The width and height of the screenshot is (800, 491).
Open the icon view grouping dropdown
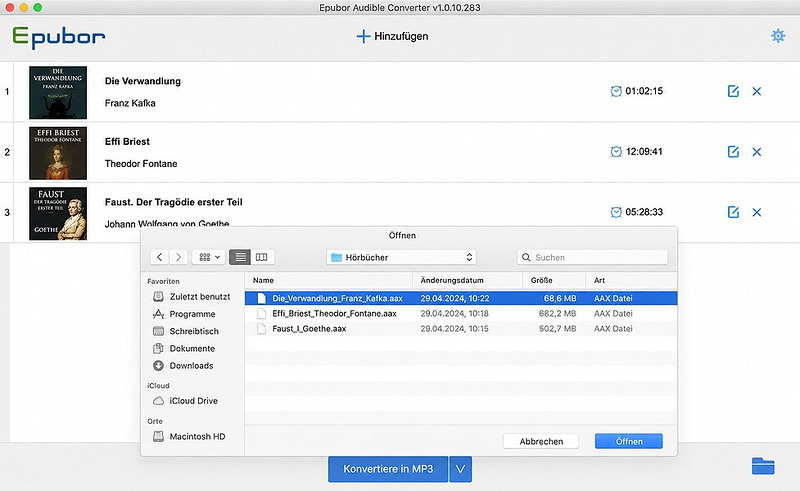tap(209, 257)
